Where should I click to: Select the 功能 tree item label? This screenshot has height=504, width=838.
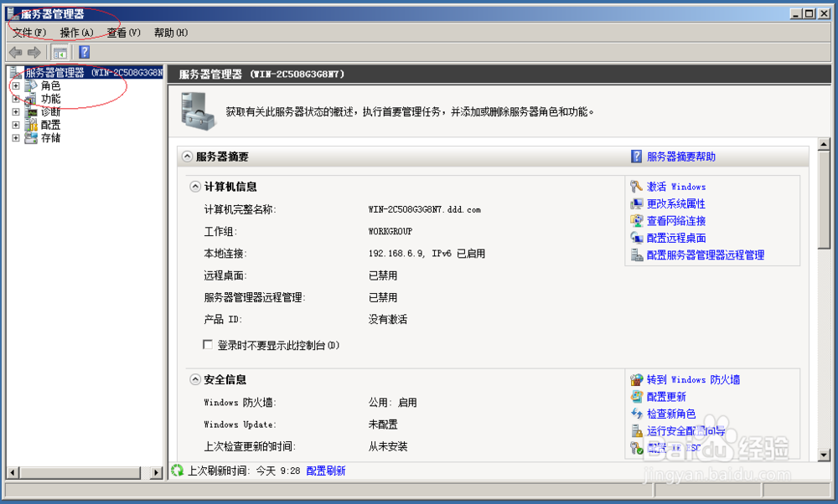click(x=51, y=99)
